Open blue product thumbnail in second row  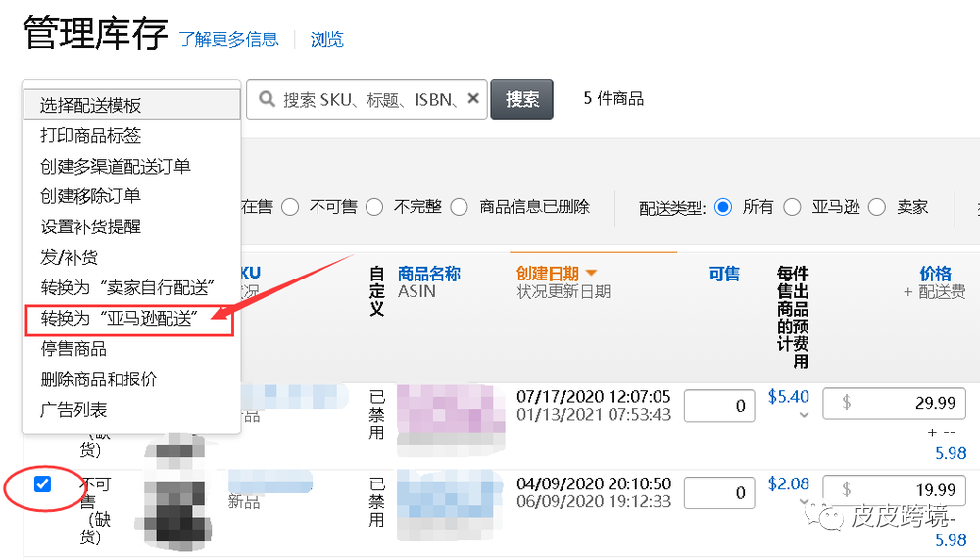point(450,504)
